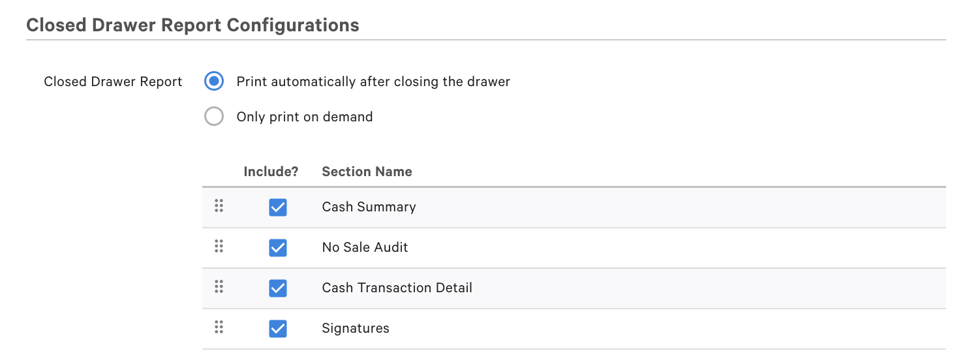Click the Closed Drawer Report Configurations heading
The height and width of the screenshot is (364, 980).
point(192,25)
